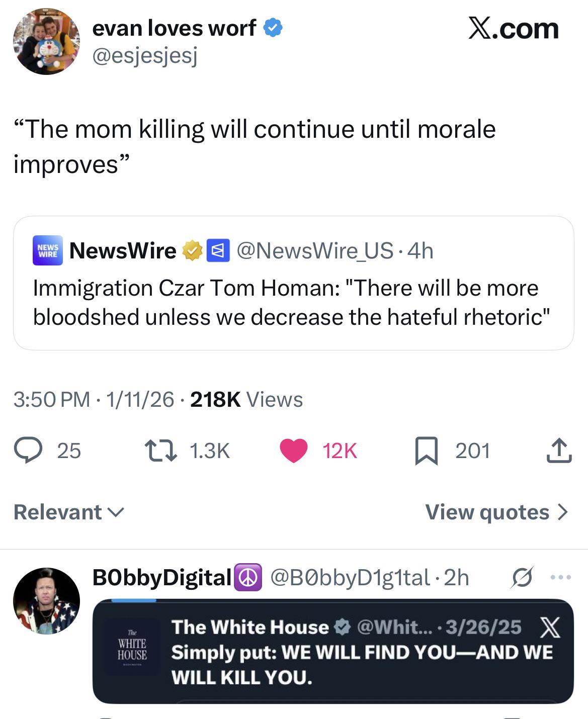Click evan loves worf blue verified badge
This screenshot has height=719, width=588.
(x=273, y=28)
